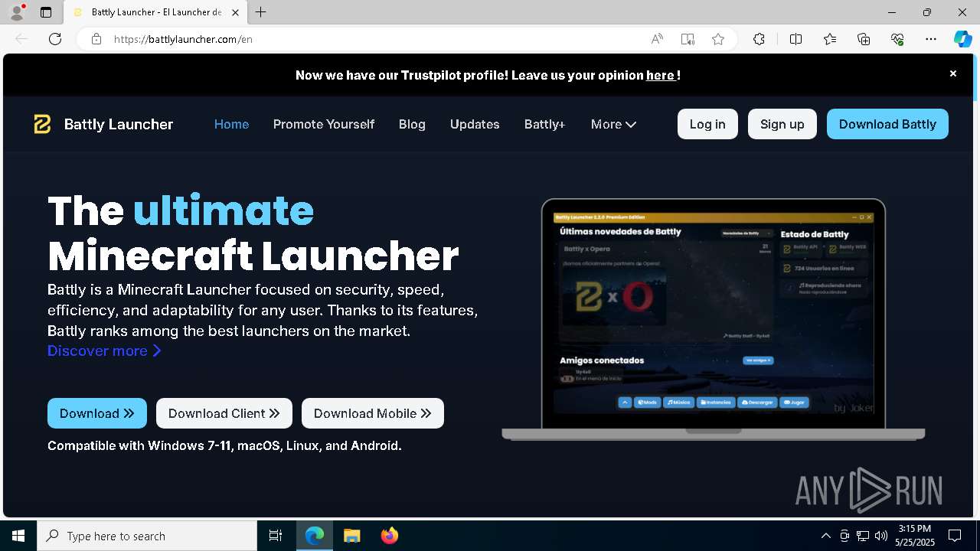Open Promote Yourself nav item
Image resolution: width=980 pixels, height=551 pixels.
[324, 124]
